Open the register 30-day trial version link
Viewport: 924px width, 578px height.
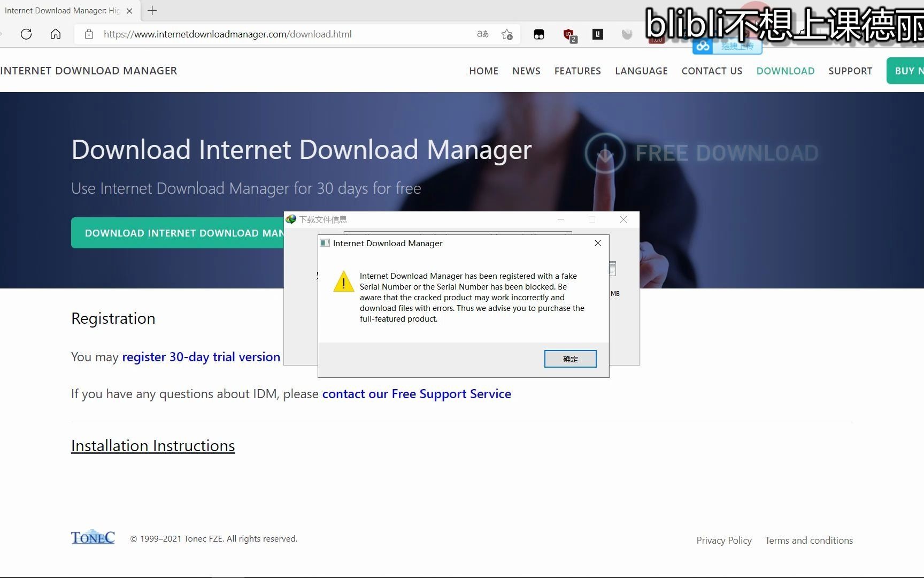201,357
